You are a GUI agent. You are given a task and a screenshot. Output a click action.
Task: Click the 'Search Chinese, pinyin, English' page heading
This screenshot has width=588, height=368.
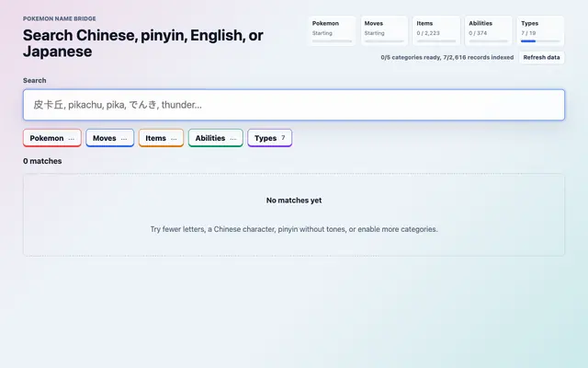pos(143,43)
